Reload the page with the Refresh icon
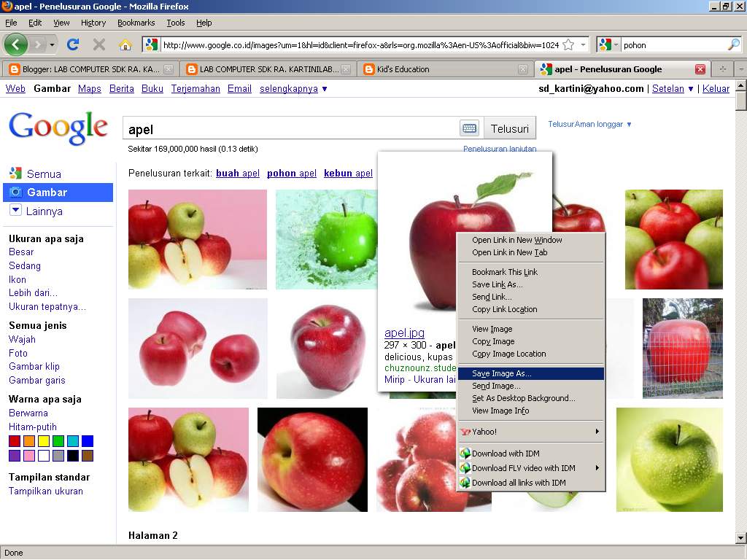The width and height of the screenshot is (747, 560). [x=73, y=44]
